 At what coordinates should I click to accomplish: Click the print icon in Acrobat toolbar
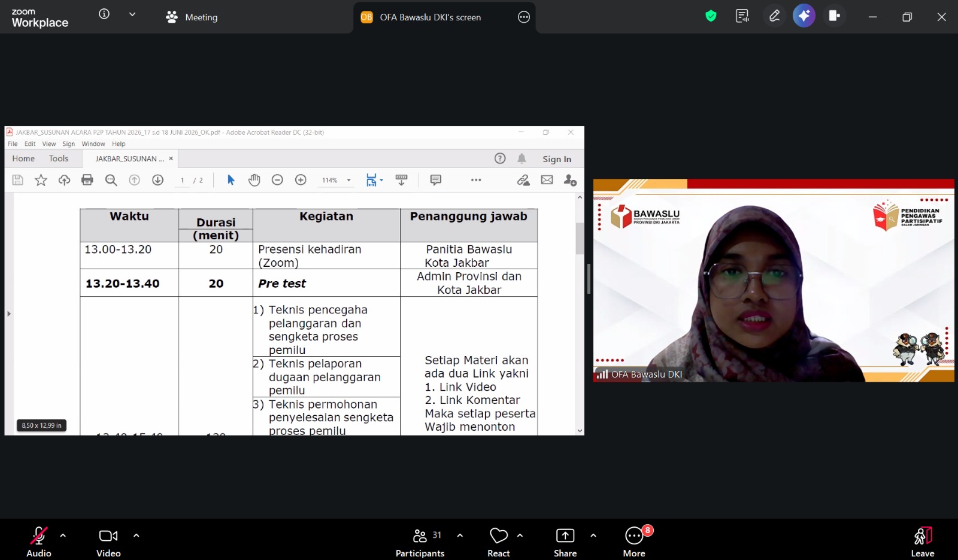coord(87,180)
